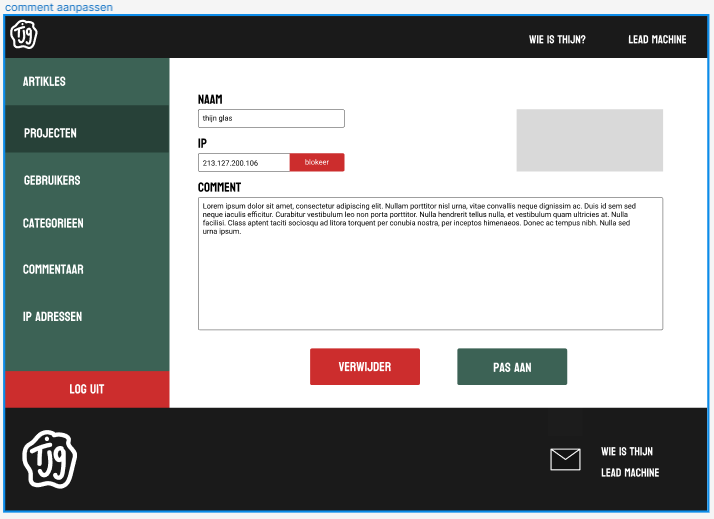Open Lead Machine in the header
This screenshot has width=714, height=519.
coord(657,40)
